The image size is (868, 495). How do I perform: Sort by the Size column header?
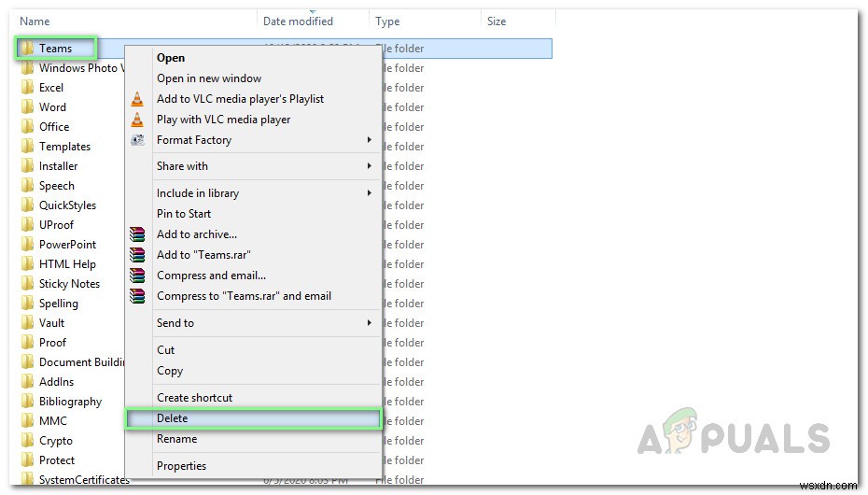point(496,21)
